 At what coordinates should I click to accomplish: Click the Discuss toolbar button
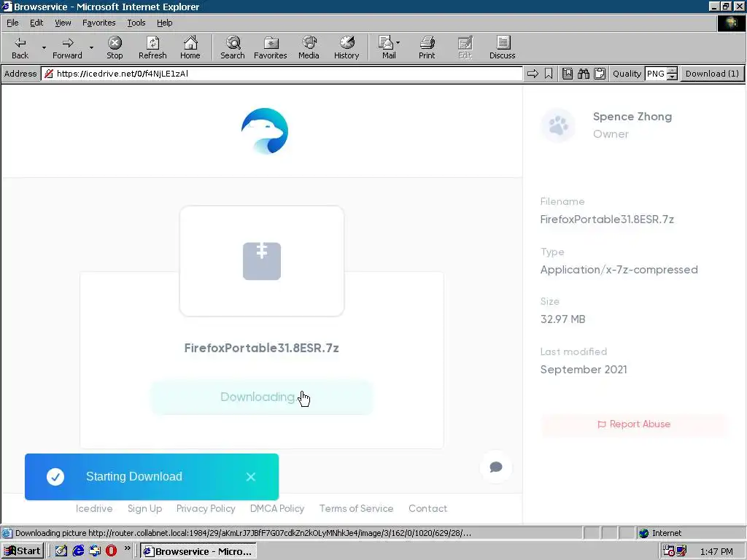pos(502,47)
